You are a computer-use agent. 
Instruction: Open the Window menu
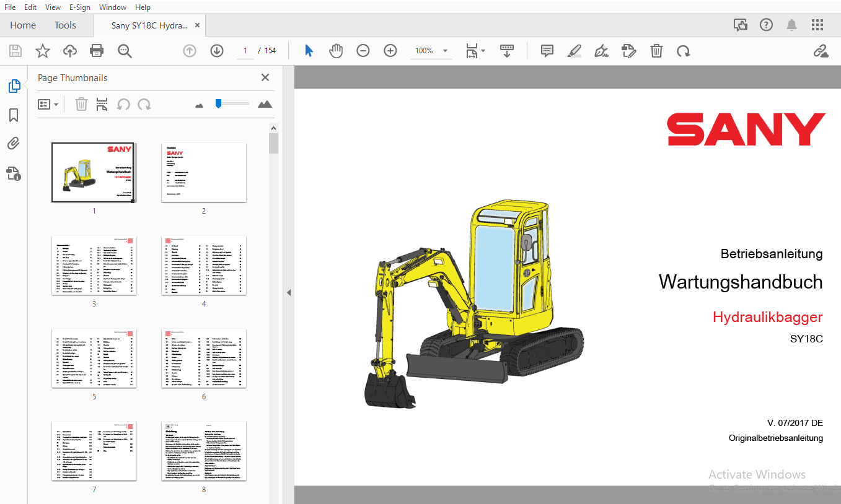click(113, 7)
